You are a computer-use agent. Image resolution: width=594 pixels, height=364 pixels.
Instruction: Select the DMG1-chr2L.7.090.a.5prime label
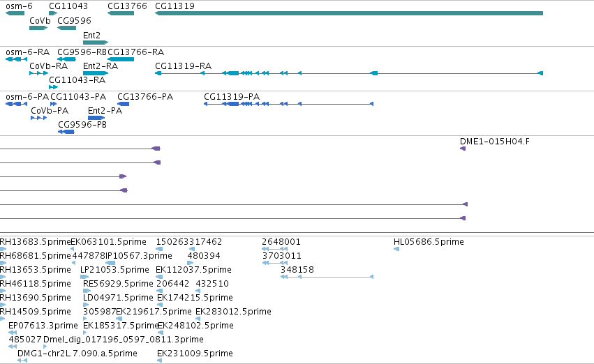(77, 354)
